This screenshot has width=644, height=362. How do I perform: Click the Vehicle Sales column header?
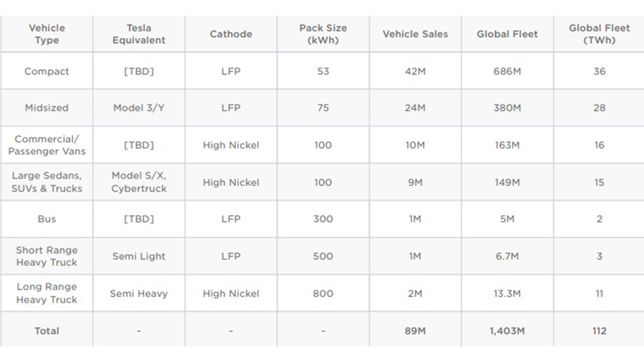415,34
